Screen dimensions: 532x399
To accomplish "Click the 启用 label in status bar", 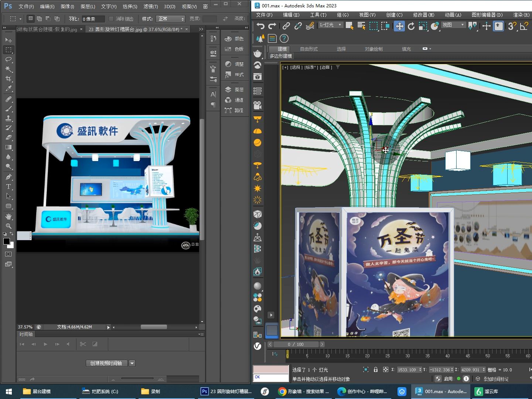I will [449, 379].
